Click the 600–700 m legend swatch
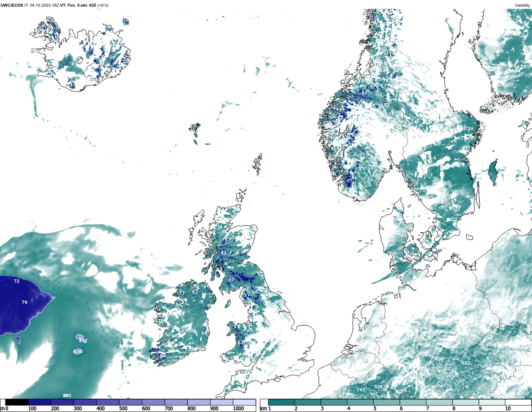 click(x=153, y=402)
